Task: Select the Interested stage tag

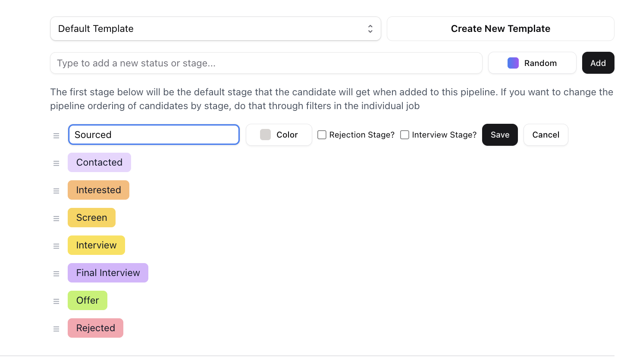Action: click(98, 190)
